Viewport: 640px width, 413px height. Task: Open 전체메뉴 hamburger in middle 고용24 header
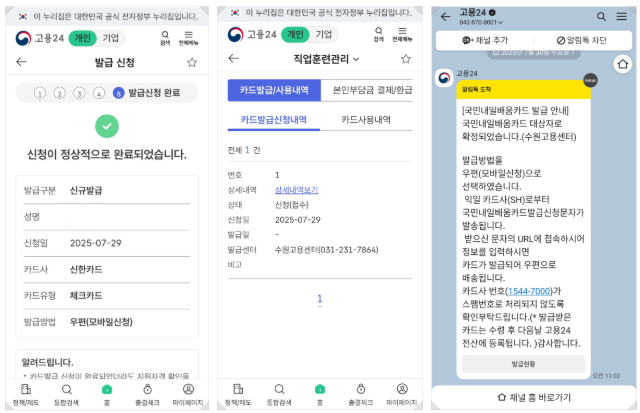coord(402,34)
